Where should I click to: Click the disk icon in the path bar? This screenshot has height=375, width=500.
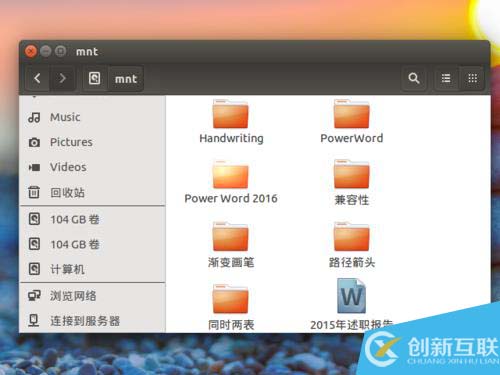pos(95,79)
